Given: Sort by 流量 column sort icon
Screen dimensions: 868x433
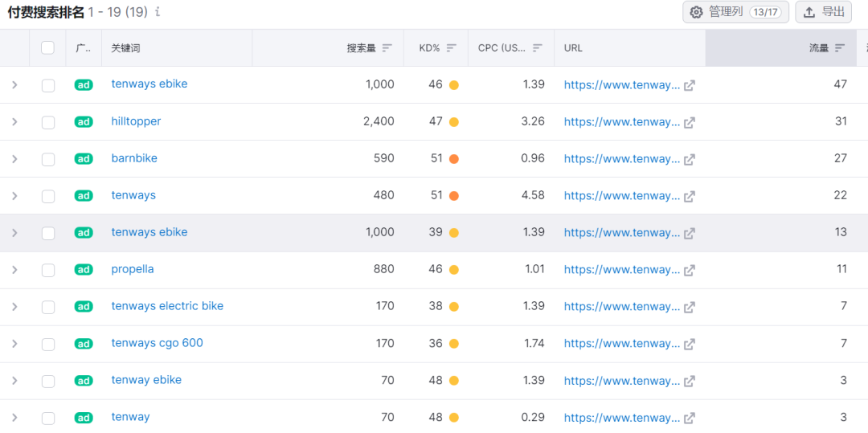Looking at the screenshot, I should 840,48.
